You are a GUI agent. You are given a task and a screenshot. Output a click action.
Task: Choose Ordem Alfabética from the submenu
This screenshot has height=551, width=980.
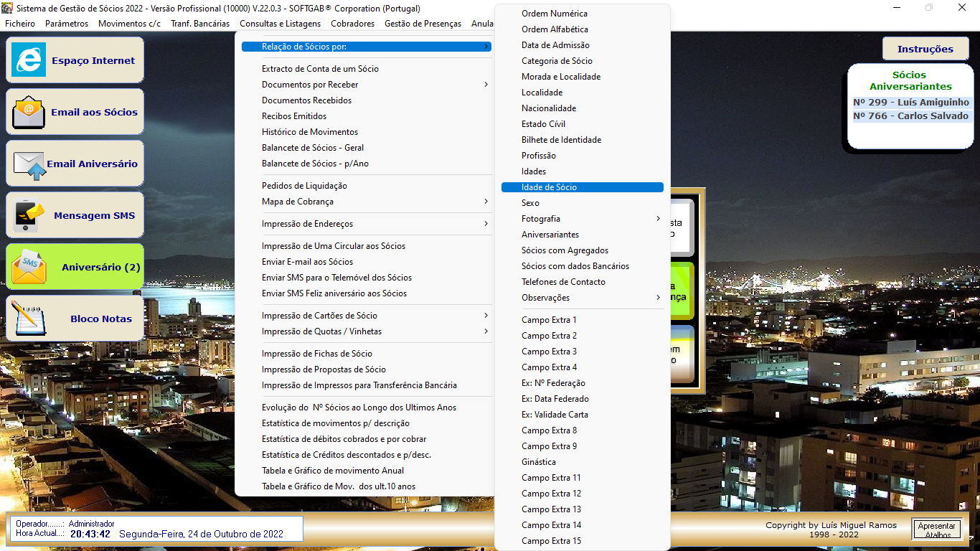555,29
